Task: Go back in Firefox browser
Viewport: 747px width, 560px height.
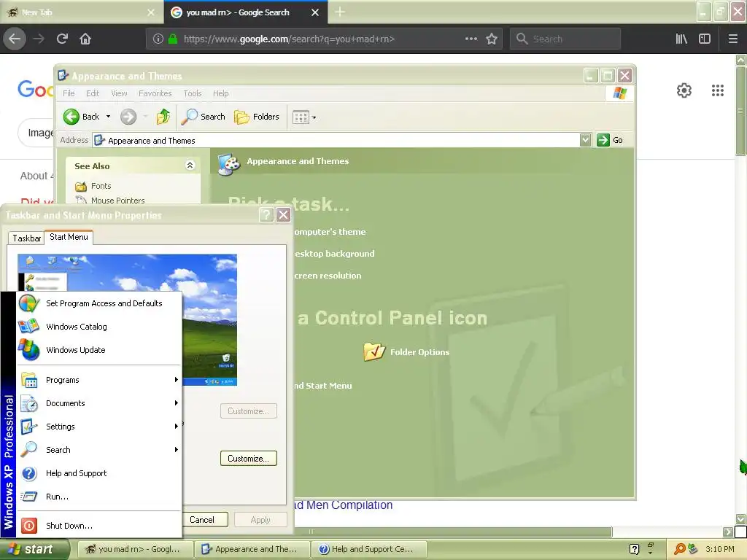Action: point(15,39)
